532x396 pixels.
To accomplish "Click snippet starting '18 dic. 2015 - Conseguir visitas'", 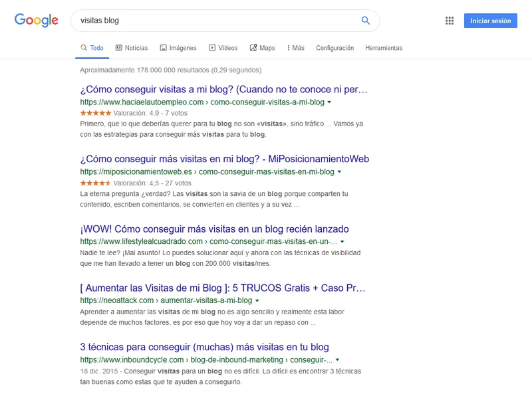I will (221, 376).
